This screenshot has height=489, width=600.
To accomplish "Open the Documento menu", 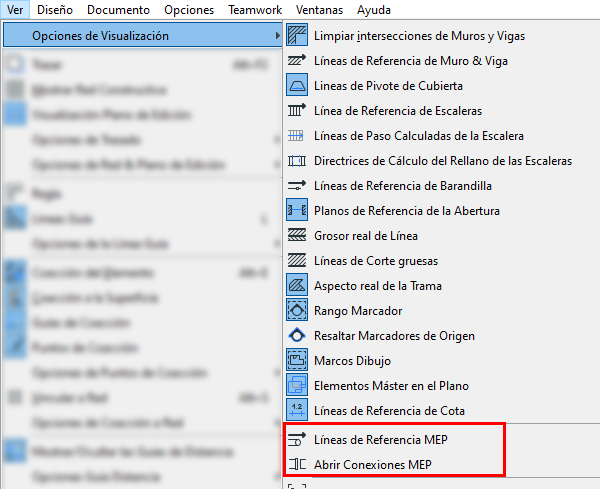I will pyautogui.click(x=118, y=10).
